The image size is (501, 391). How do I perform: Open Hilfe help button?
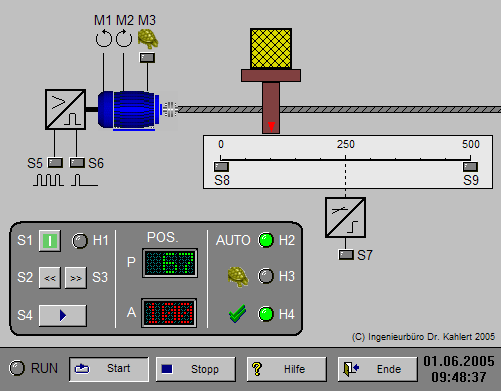[x=287, y=369]
